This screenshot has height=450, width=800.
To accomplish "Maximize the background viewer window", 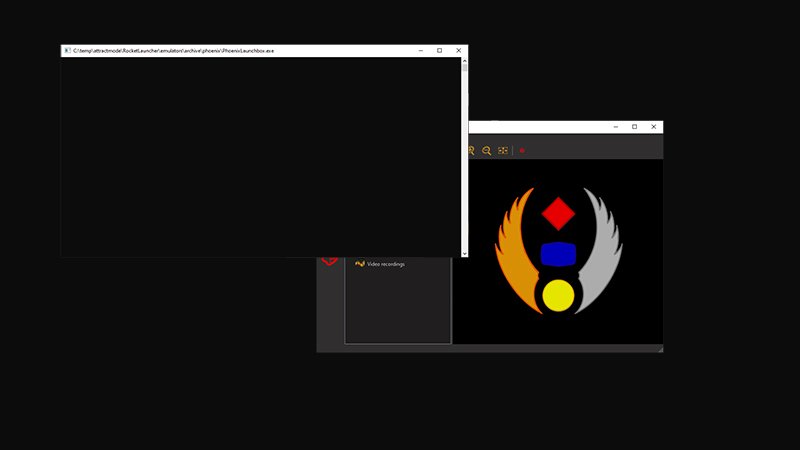I will 635,127.
